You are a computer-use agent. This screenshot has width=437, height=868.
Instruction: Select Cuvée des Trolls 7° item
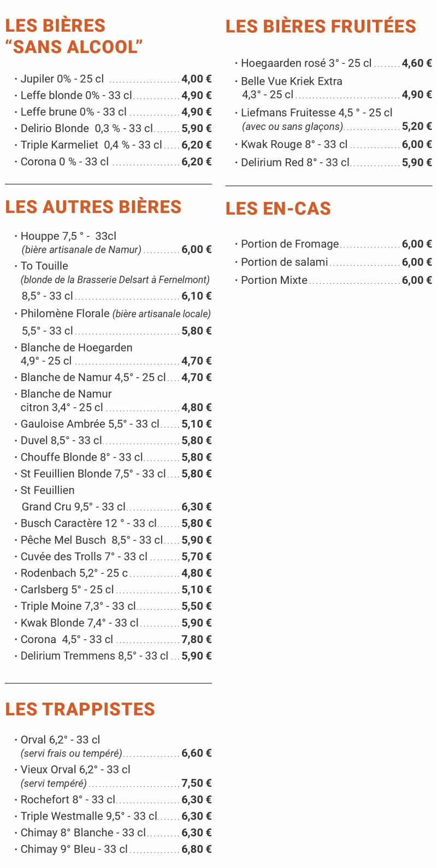tap(113, 557)
